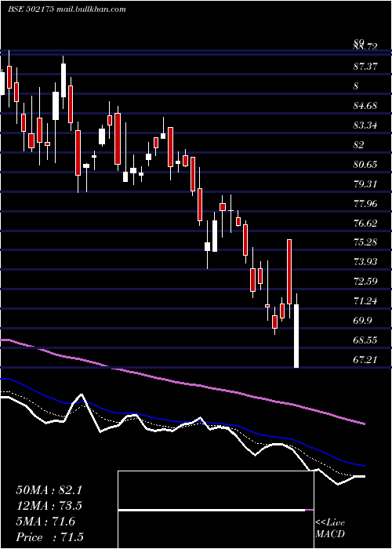Click the tall red candle reaching 75.28 level
Screen dimensions: 392x549
point(289,271)
